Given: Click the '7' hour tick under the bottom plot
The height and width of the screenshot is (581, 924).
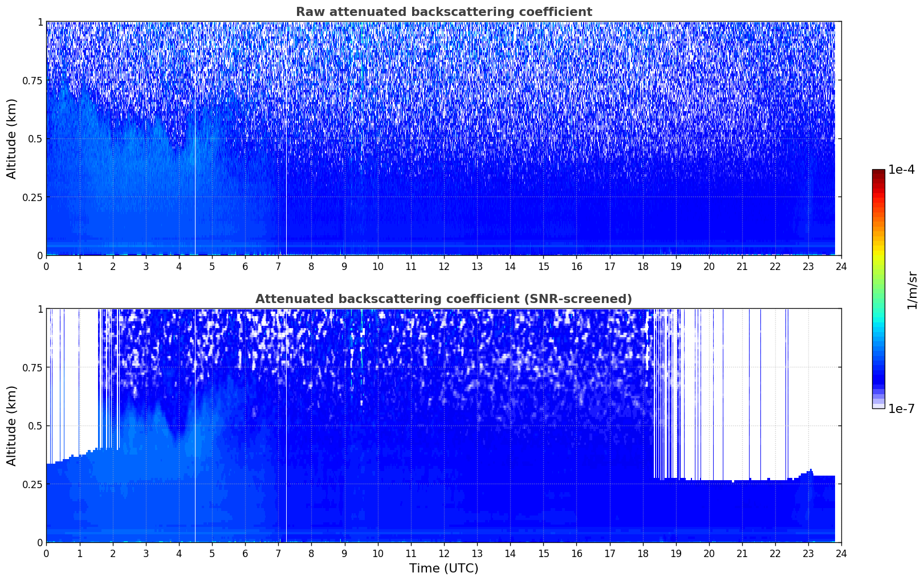Looking at the screenshot, I should pyautogui.click(x=278, y=553).
